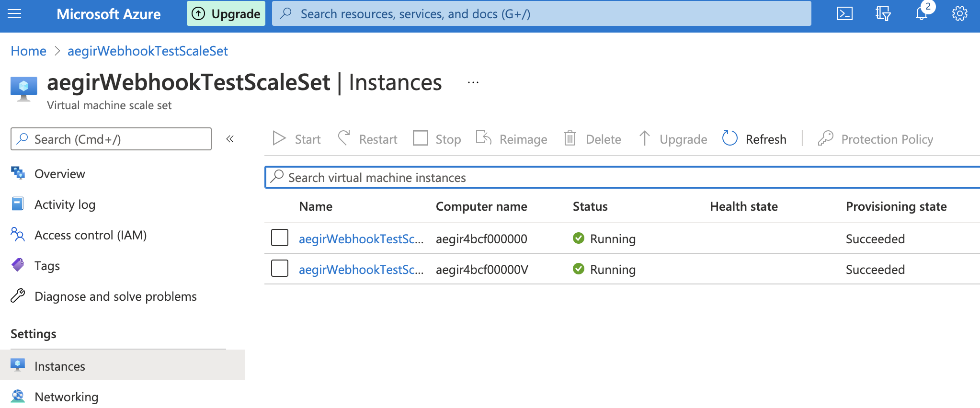Click Succeeded state in aegir4bcf000000 row
Screen dimensions: 980x408
[x=875, y=239]
